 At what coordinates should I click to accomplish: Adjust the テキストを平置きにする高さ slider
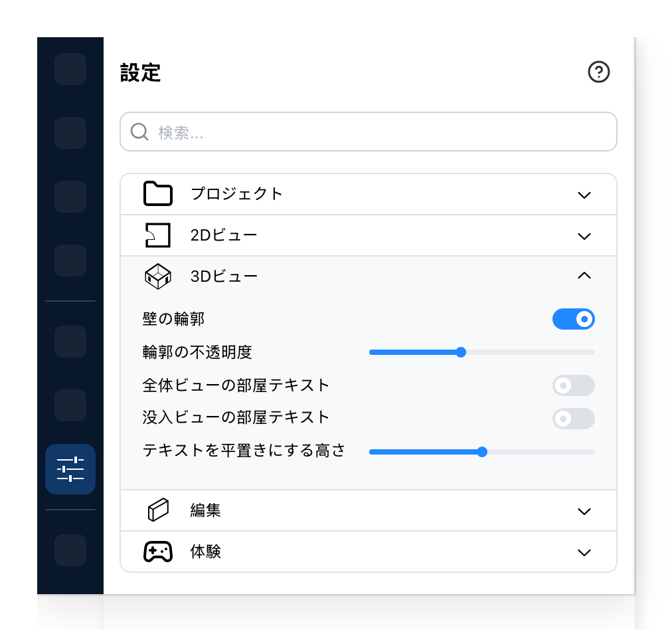click(x=481, y=452)
